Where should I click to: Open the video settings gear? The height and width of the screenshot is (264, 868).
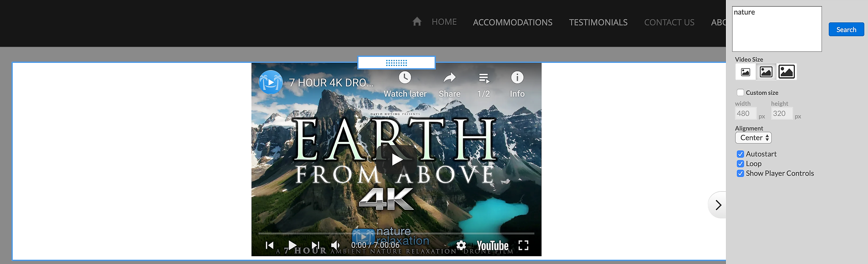pos(461,245)
